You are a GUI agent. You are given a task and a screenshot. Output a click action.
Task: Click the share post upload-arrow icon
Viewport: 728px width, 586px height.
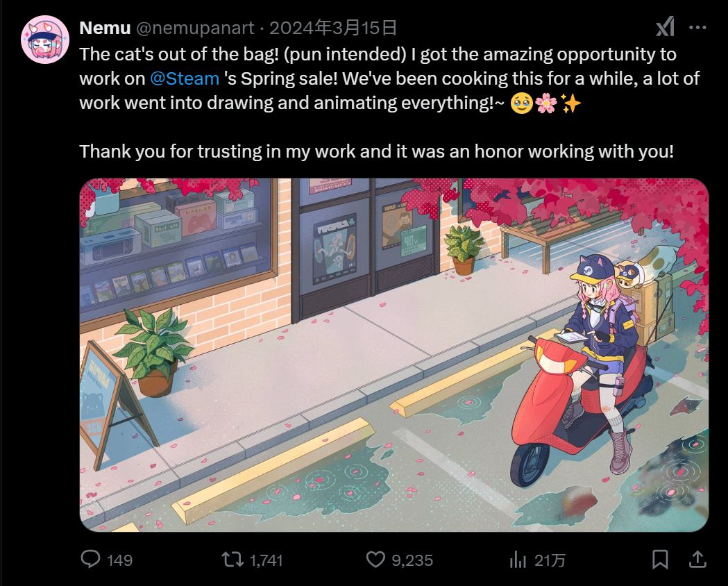coord(697,559)
